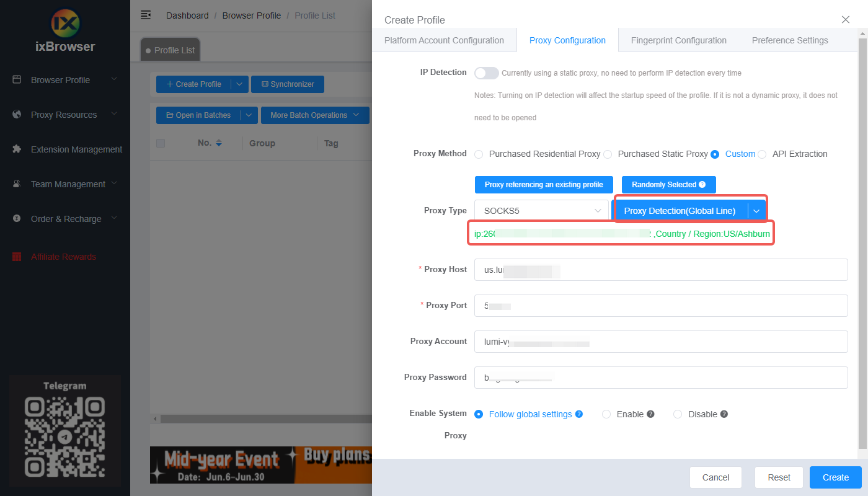Open the Preference Settings tab
868x496 pixels.
pos(789,40)
